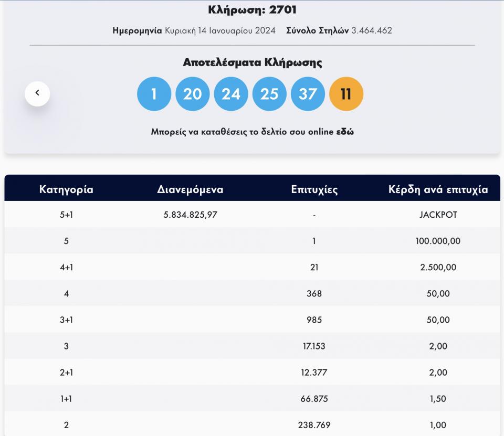This screenshot has width=504, height=436.
Task: Click the orange Joker ball 11
Action: click(346, 94)
